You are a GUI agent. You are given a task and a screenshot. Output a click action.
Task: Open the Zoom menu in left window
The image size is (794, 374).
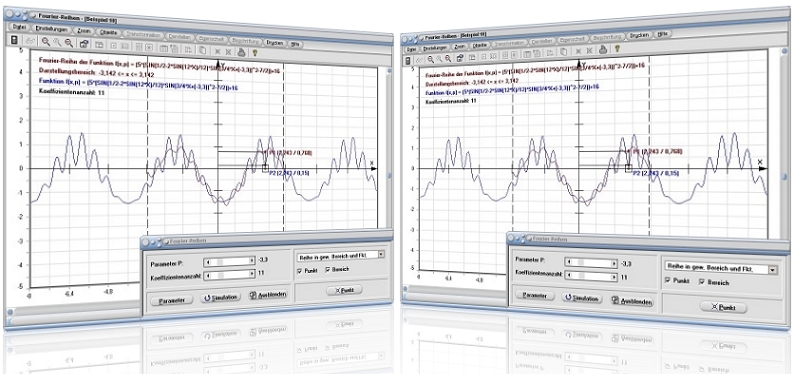pos(84,31)
